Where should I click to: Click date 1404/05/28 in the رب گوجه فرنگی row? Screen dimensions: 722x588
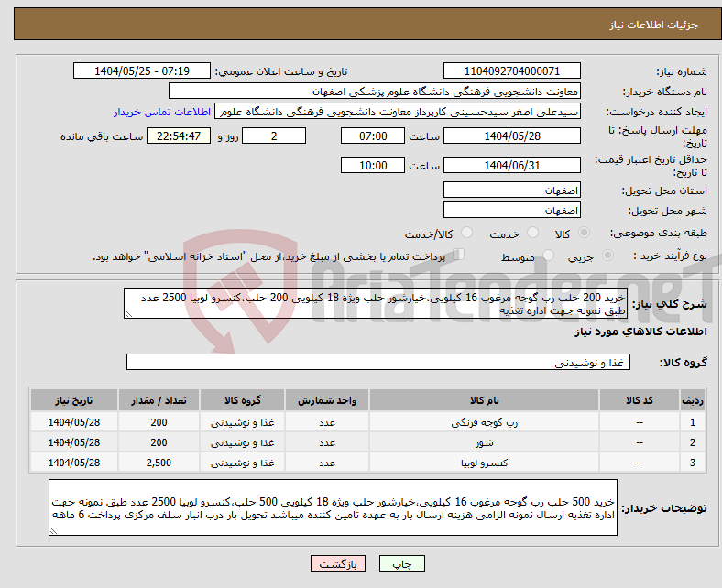coord(74,422)
